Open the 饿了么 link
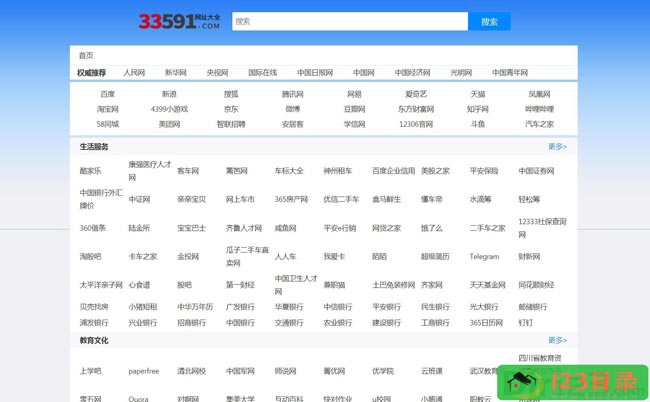 click(432, 228)
